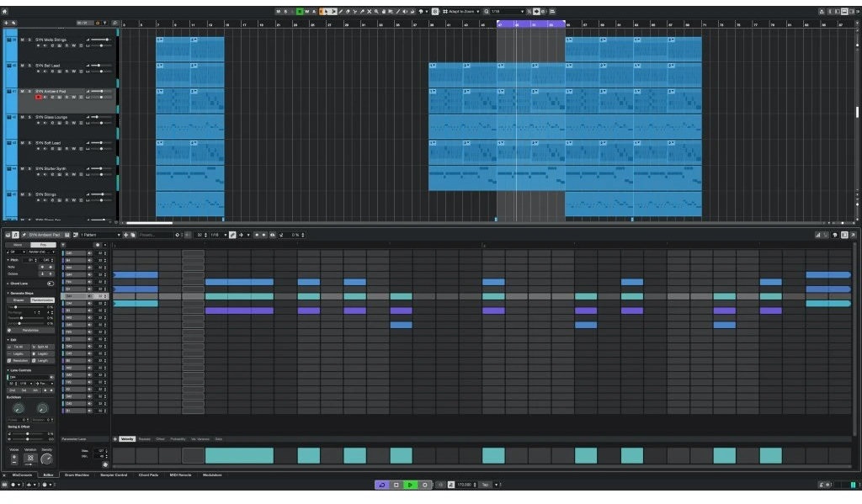This screenshot has height=504, width=862.
Task: Open the MixConsole lower zone tab
Action: click(x=23, y=475)
